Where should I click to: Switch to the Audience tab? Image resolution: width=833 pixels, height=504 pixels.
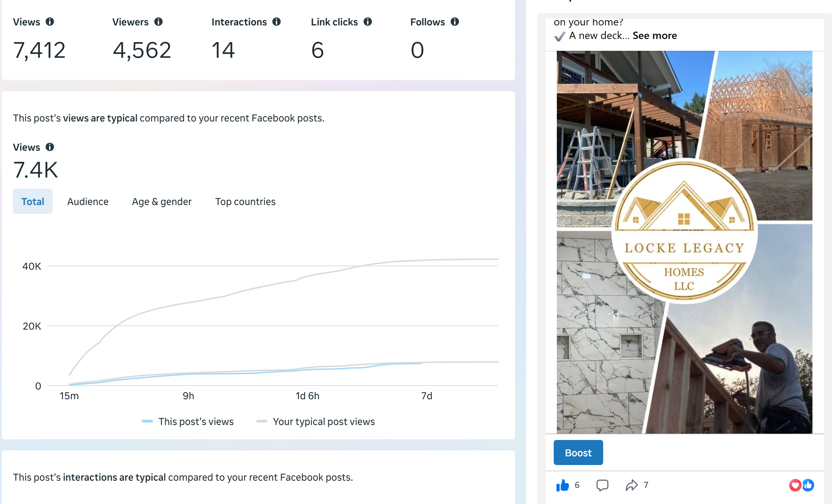tap(88, 202)
